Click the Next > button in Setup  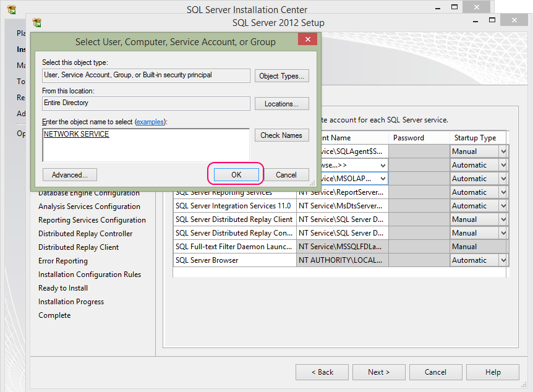(378, 372)
